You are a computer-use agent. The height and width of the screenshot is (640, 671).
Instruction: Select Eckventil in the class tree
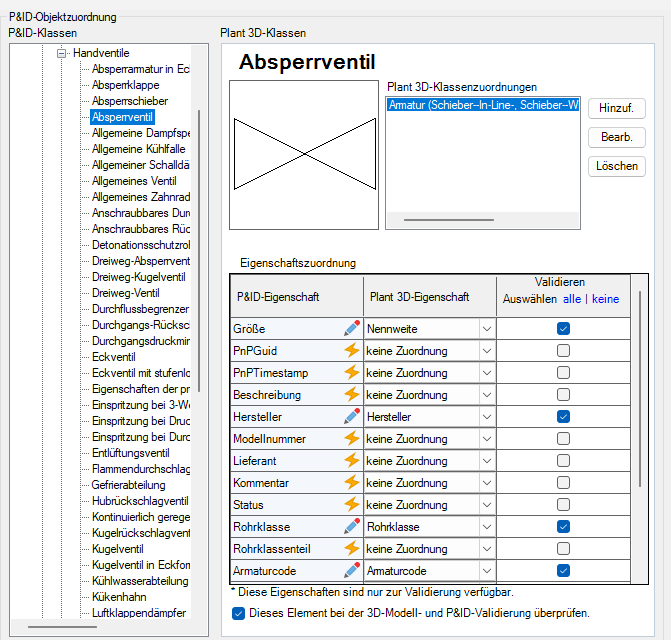113,357
